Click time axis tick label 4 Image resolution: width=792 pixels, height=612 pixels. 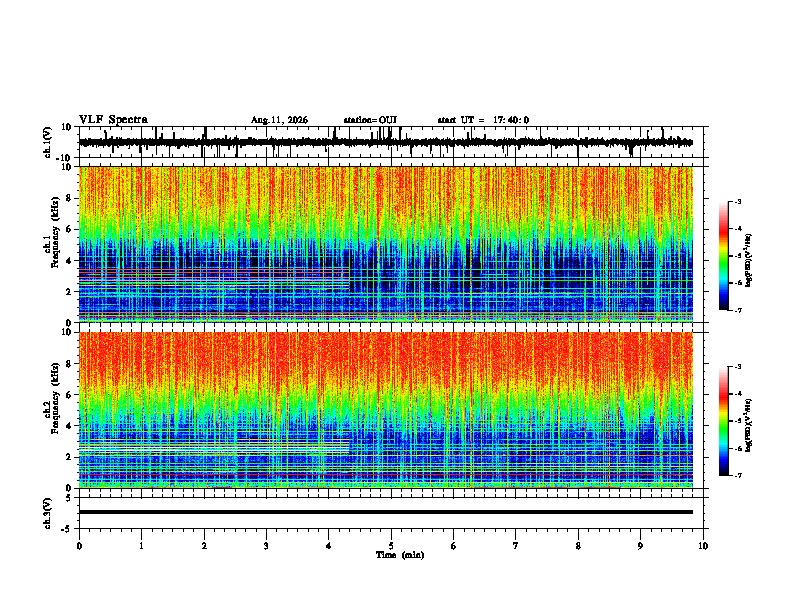[x=329, y=546]
